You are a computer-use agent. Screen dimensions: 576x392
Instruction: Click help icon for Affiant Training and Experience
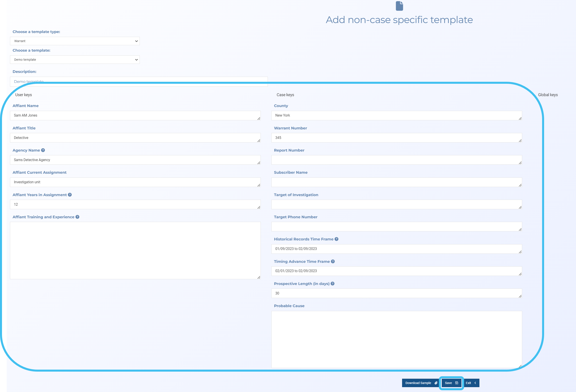(x=77, y=217)
